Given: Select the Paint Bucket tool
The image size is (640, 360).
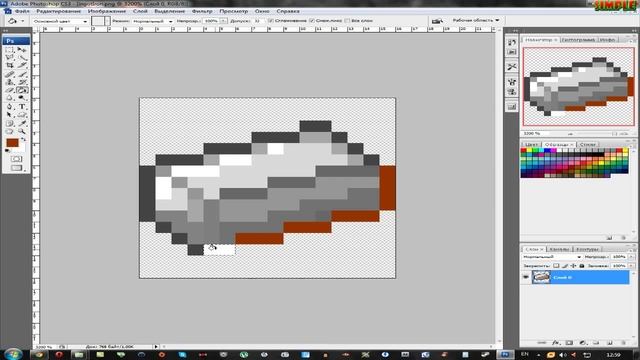Looking at the screenshot, I should coord(22,90).
